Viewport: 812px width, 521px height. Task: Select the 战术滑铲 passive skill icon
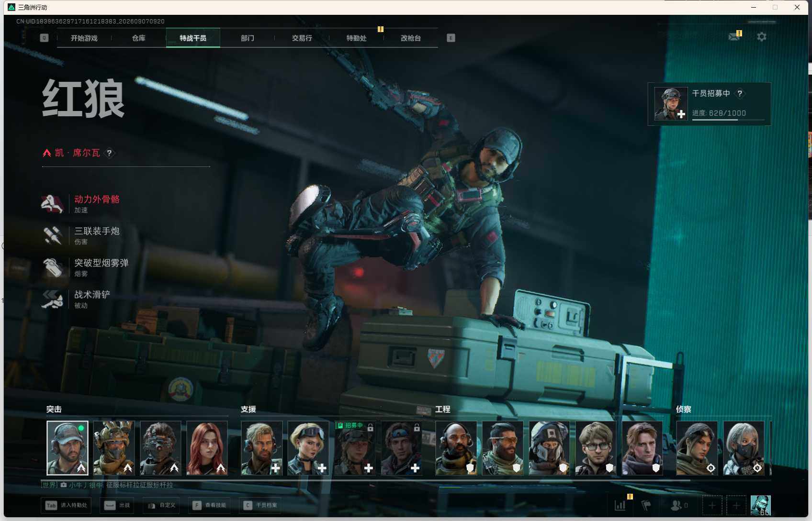(x=52, y=299)
